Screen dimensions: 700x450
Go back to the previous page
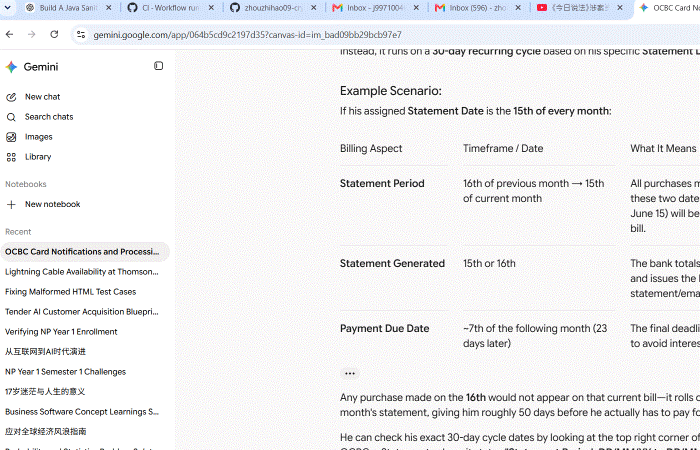(x=9, y=34)
